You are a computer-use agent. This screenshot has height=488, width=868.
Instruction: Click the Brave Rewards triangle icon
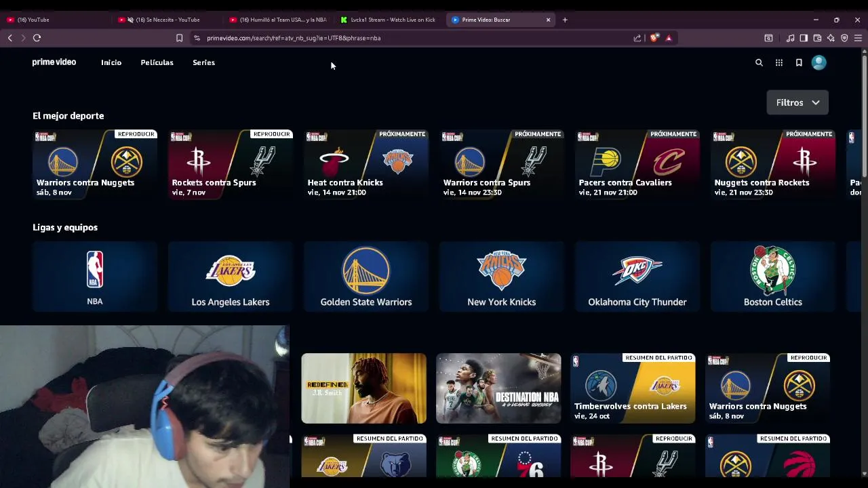(x=669, y=38)
